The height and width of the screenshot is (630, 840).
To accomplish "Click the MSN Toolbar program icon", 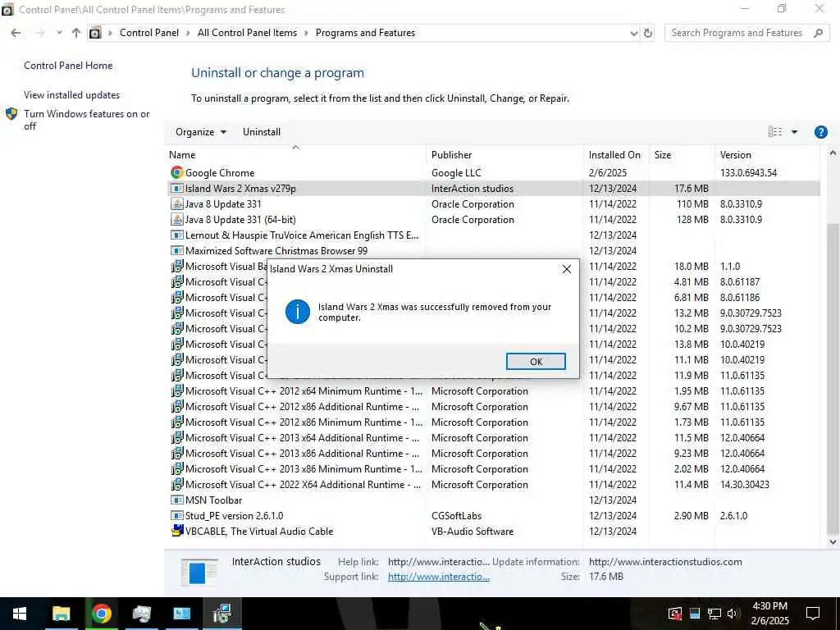I will [x=177, y=500].
